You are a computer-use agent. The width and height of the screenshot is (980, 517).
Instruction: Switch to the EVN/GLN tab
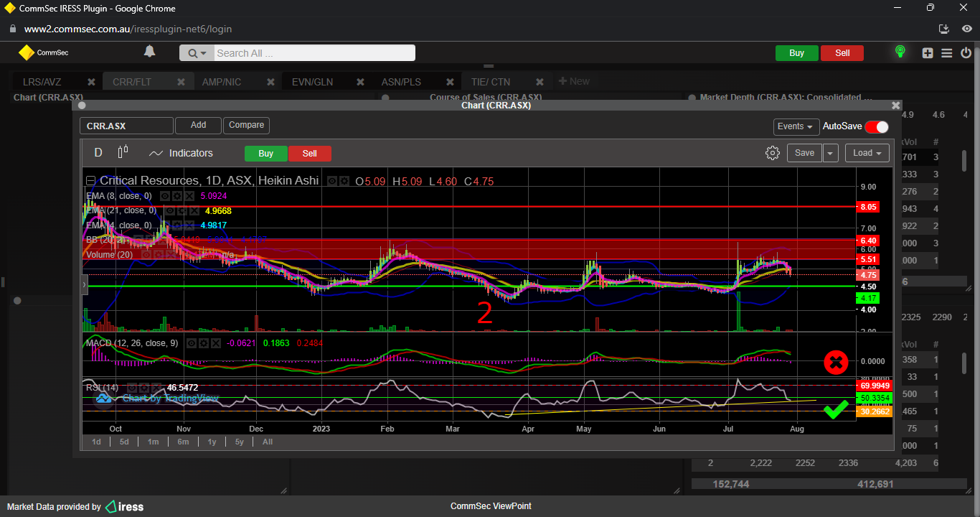[x=312, y=82]
